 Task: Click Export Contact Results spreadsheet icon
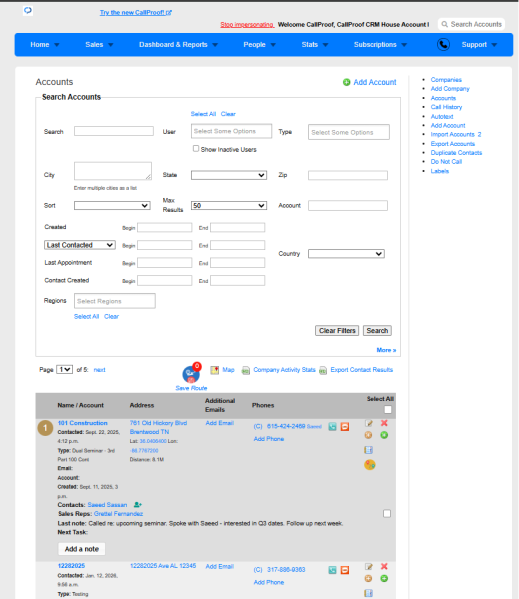pos(323,370)
